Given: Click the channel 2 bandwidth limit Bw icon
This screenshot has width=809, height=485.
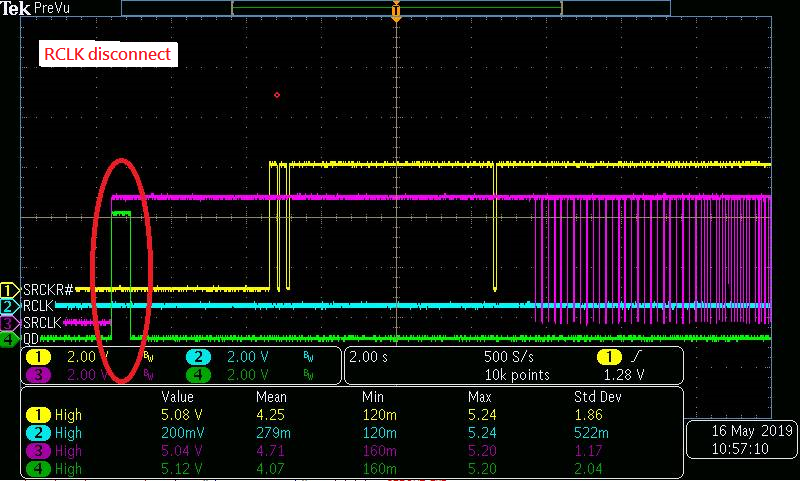Looking at the screenshot, I should pos(309,357).
